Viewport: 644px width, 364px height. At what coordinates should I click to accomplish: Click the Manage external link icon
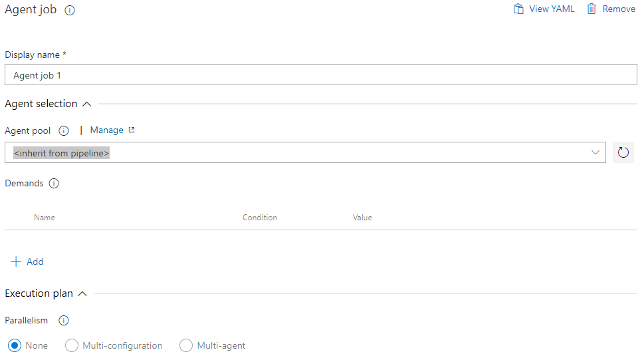(132, 130)
